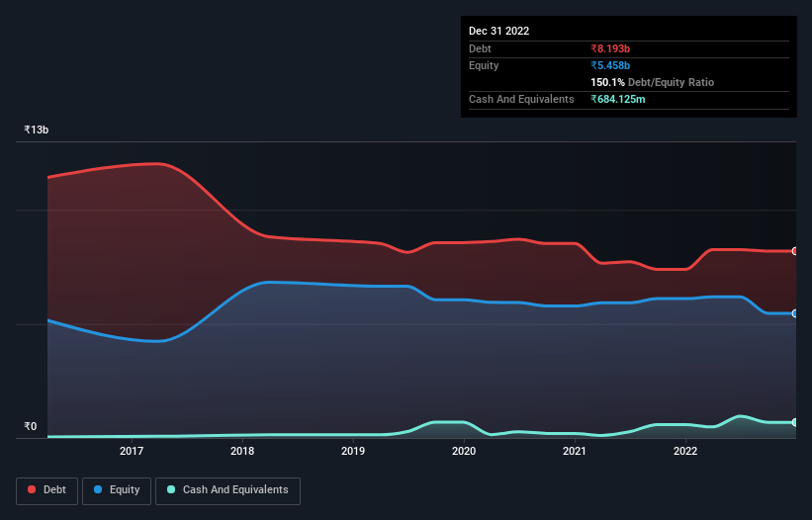Click Cash And Equivalents label in tooltip
Screen dimensions: 812x520
pos(521,99)
